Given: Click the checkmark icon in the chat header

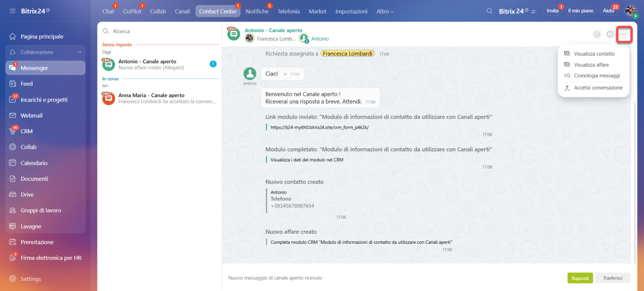Looking at the screenshot, I should (x=597, y=34).
